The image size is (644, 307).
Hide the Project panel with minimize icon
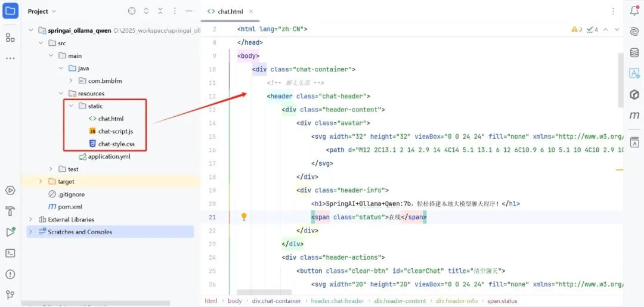(189, 11)
